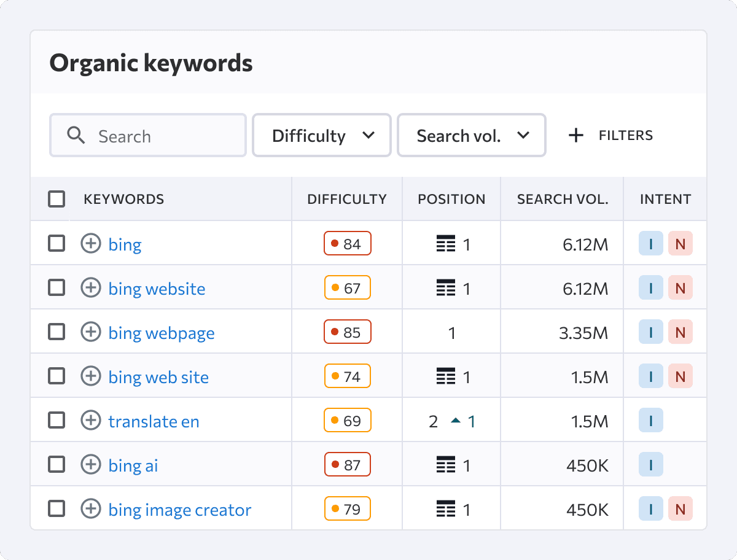Click the 450K volume for bing ai

(x=588, y=465)
